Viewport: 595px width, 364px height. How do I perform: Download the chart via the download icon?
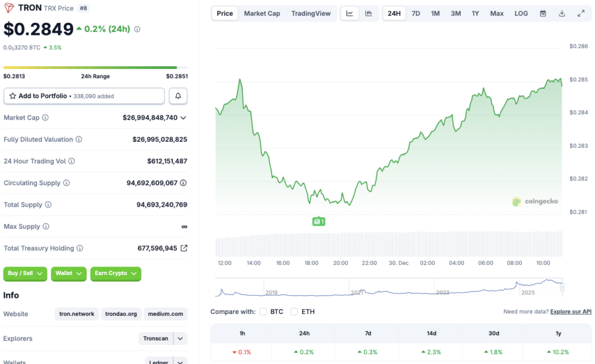pyautogui.click(x=562, y=13)
